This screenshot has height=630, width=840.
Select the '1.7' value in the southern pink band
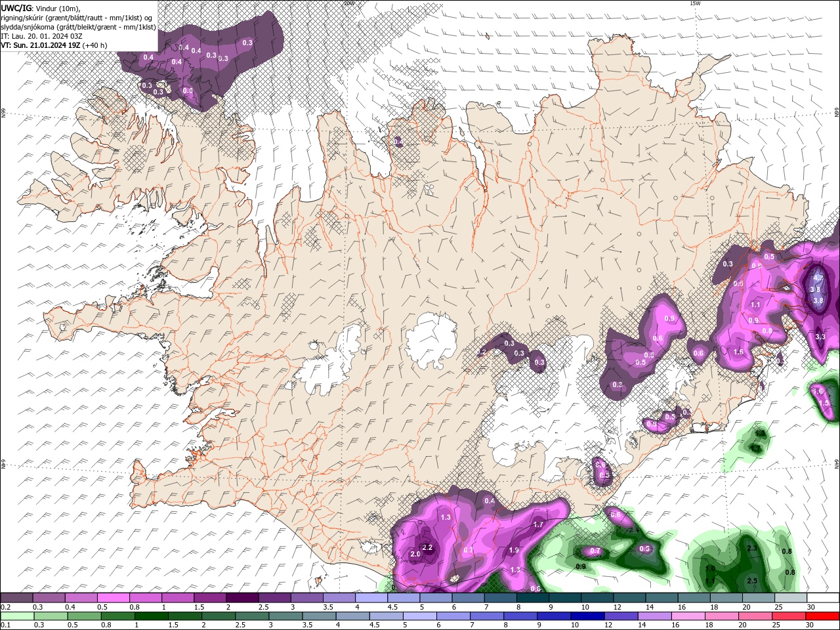[x=538, y=525]
